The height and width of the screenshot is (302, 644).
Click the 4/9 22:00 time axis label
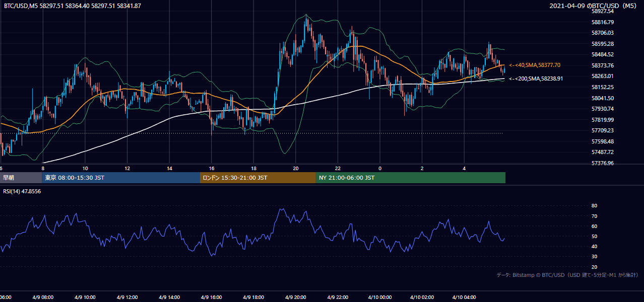click(x=338, y=297)
